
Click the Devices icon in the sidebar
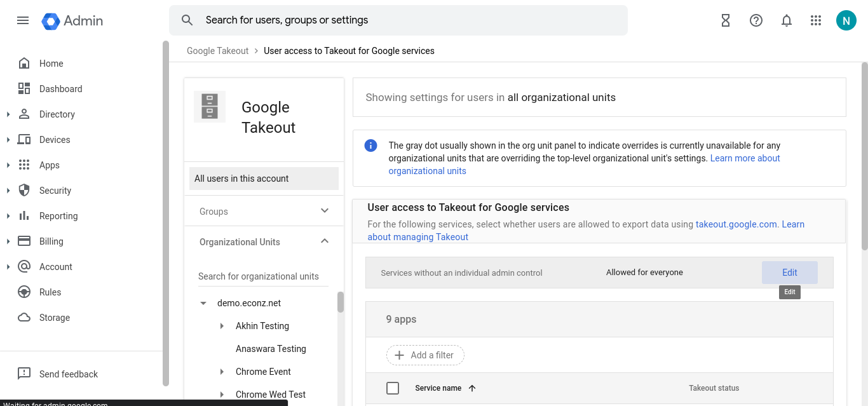24,140
